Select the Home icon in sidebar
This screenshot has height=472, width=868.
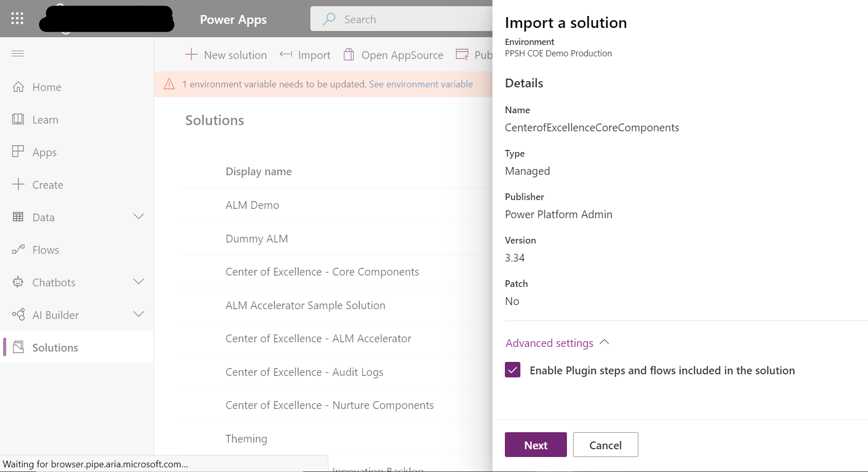tap(18, 87)
